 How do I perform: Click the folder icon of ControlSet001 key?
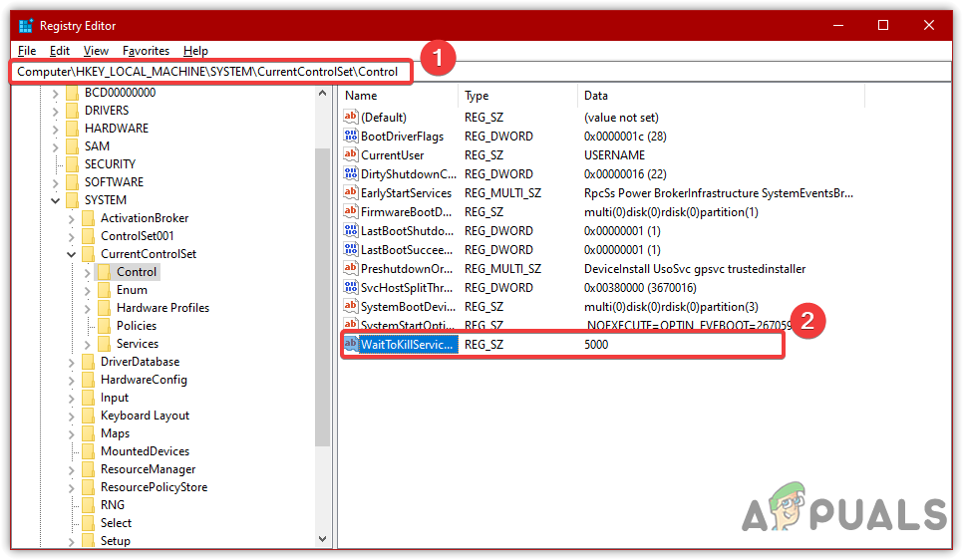coord(89,236)
